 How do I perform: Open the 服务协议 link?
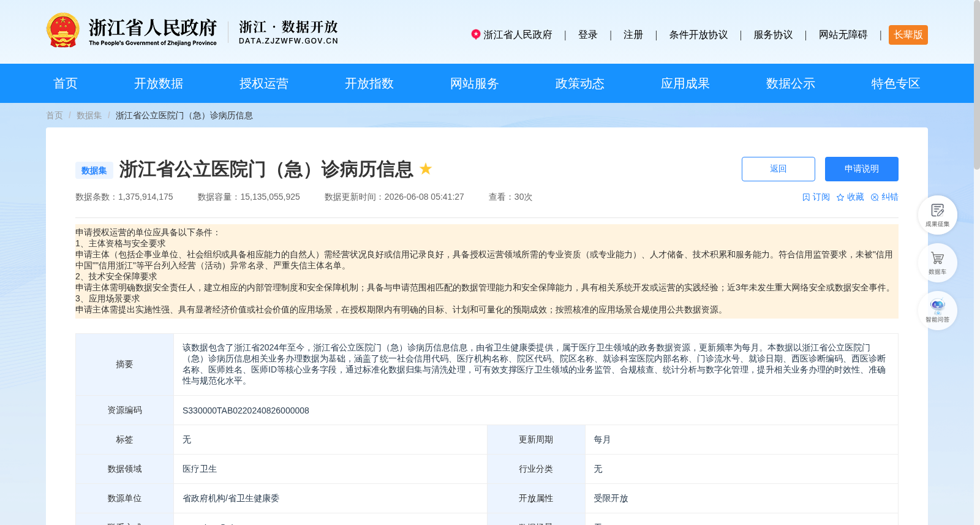[773, 35]
